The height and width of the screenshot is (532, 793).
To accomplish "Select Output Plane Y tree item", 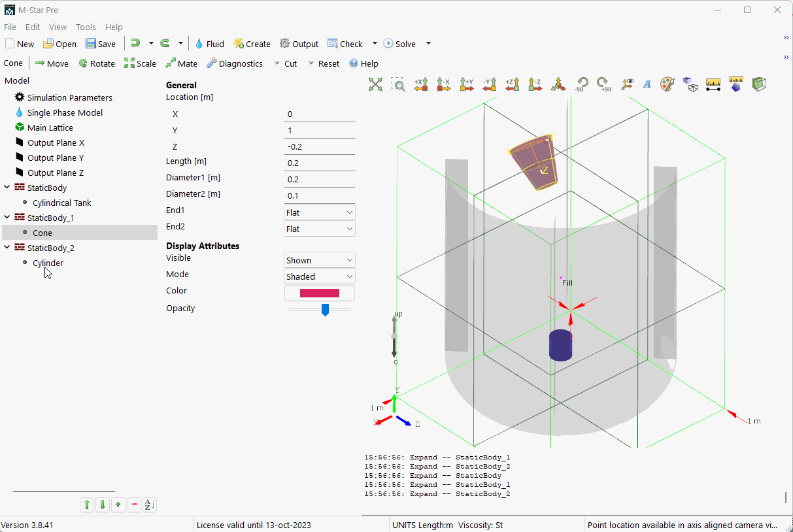I will (56, 158).
